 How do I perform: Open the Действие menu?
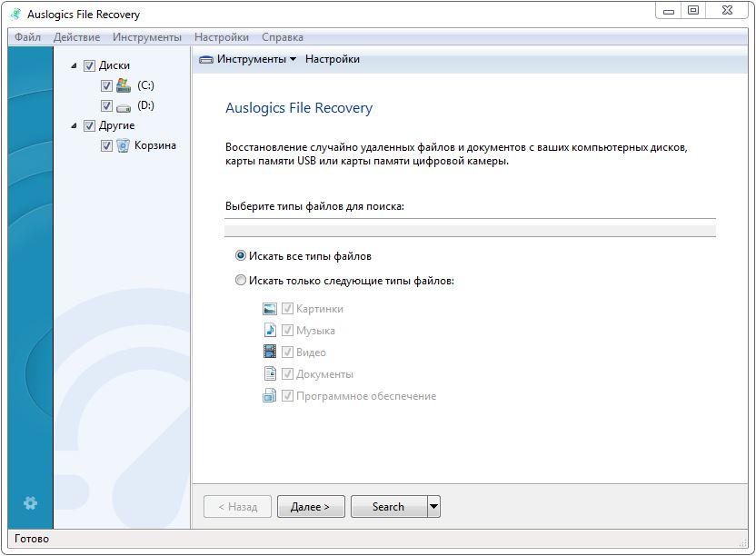(x=76, y=37)
